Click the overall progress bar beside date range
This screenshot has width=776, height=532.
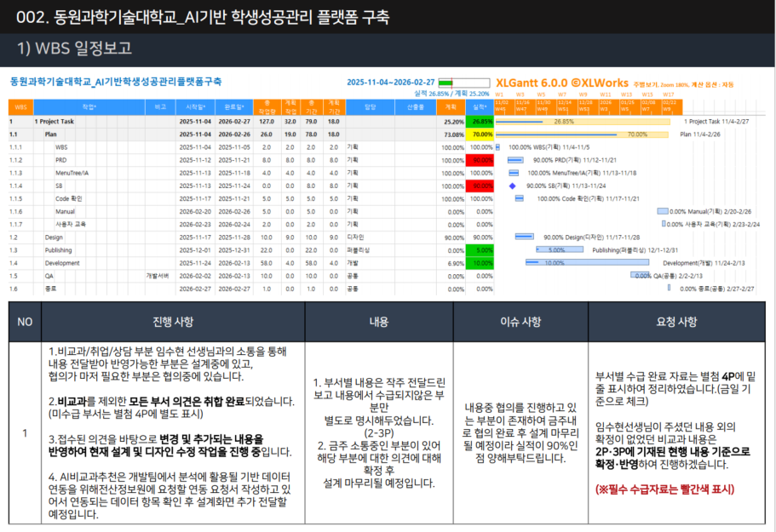[463, 83]
